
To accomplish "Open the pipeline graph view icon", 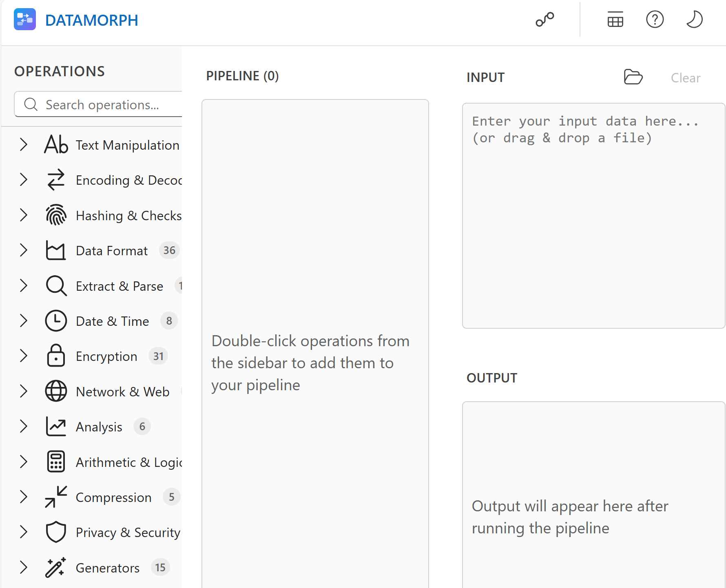I will pyautogui.click(x=545, y=20).
